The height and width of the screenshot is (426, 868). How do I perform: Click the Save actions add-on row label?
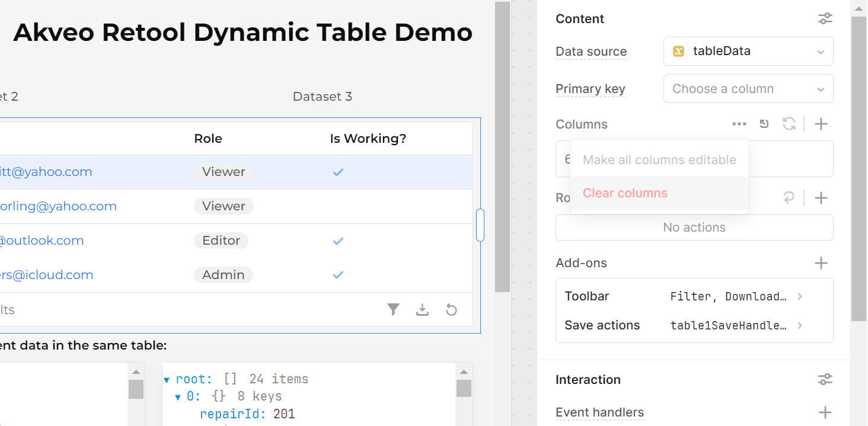coord(602,325)
